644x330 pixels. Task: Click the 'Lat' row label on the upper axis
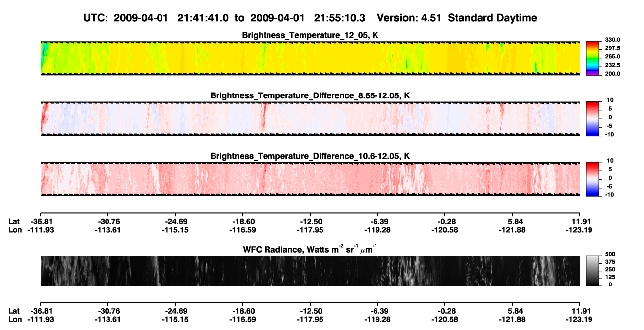pyautogui.click(x=14, y=222)
